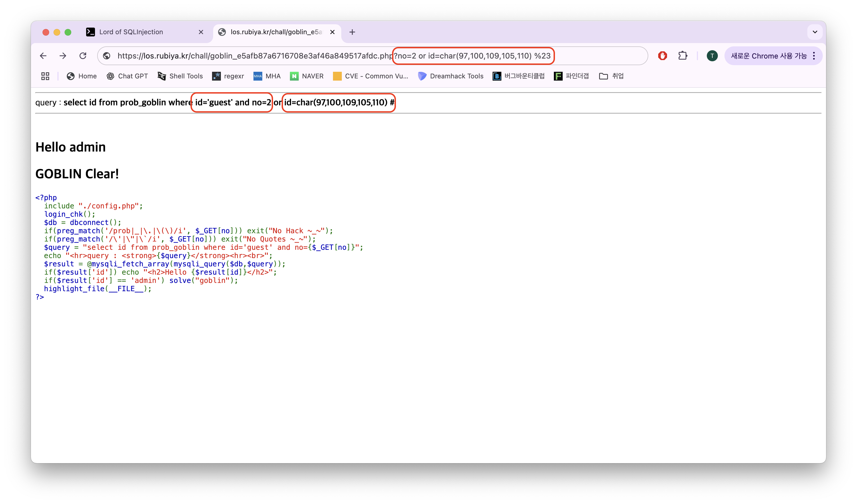
Task: Open a new tab with plus button
Action: (352, 32)
